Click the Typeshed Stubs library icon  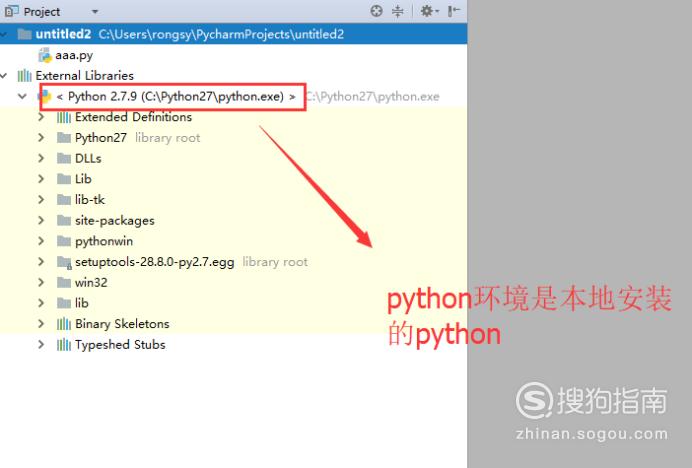click(x=64, y=344)
